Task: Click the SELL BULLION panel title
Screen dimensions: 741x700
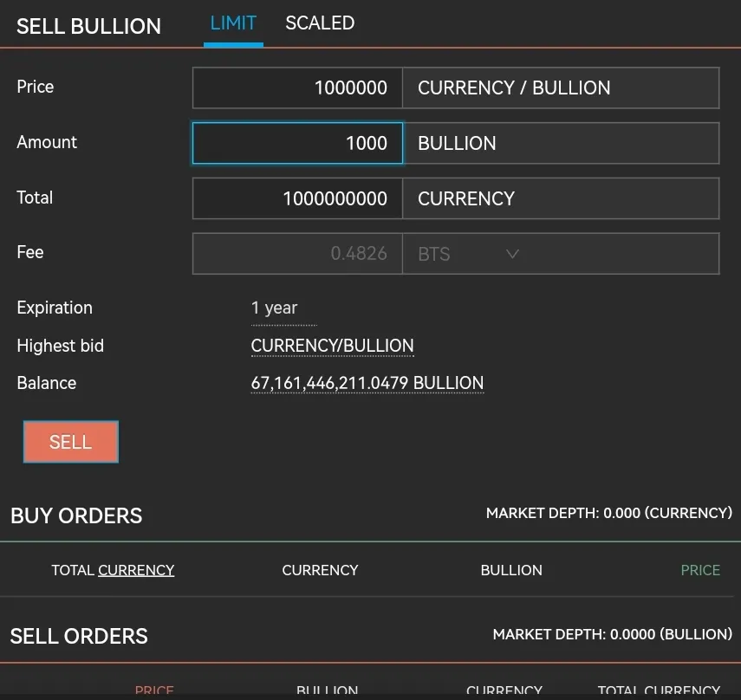Action: click(x=89, y=26)
